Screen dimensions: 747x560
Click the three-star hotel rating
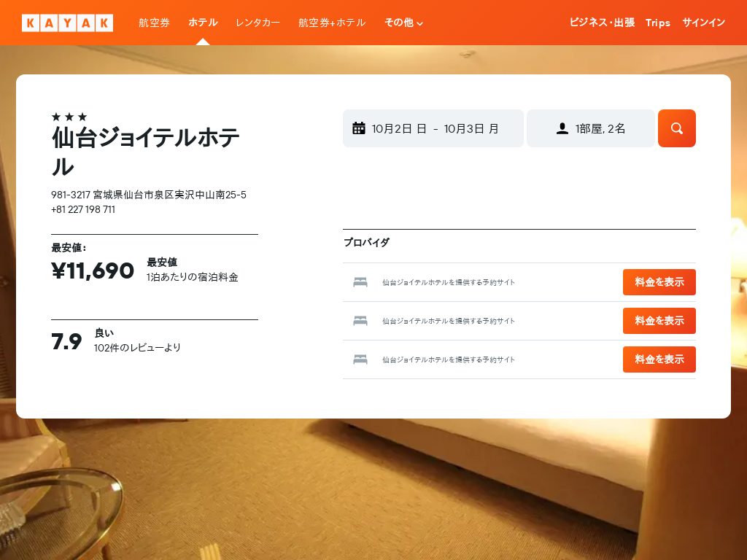[69, 117]
